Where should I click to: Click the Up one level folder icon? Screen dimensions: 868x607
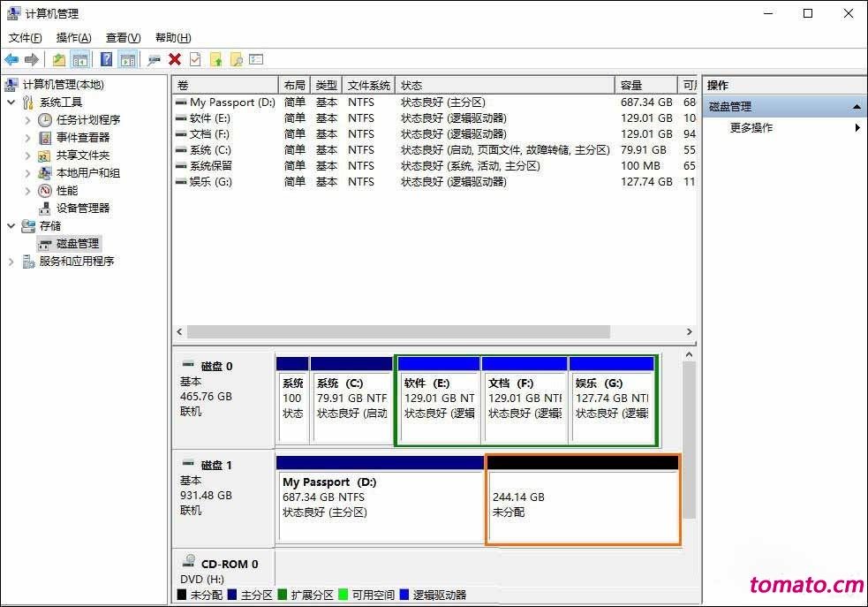pyautogui.click(x=58, y=59)
